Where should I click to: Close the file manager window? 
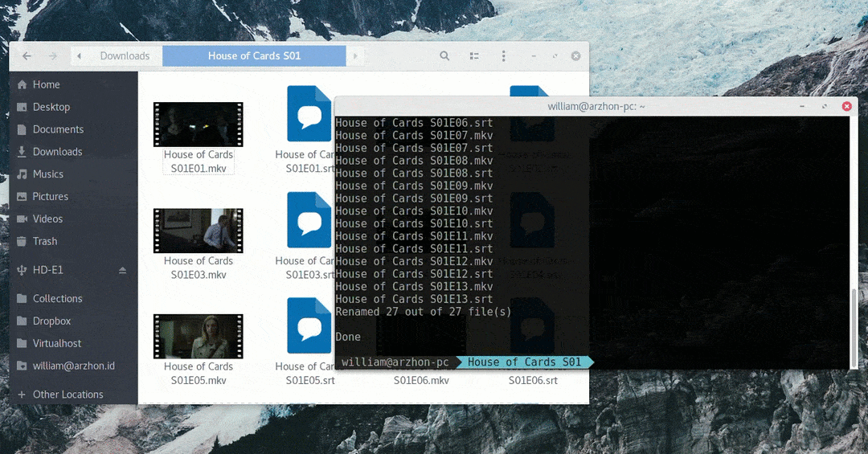tap(575, 56)
